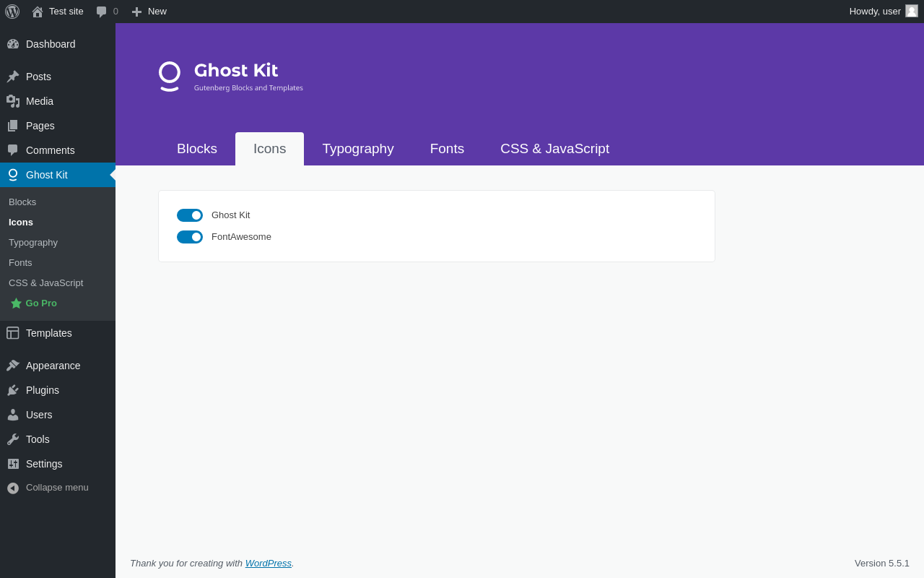This screenshot has height=578, width=924.
Task: Open the WordPress footer link
Action: 269,563
